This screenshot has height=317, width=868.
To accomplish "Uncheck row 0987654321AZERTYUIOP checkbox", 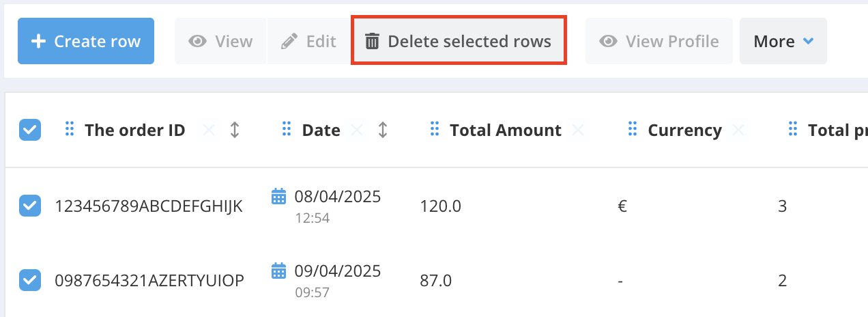I will 30,280.
